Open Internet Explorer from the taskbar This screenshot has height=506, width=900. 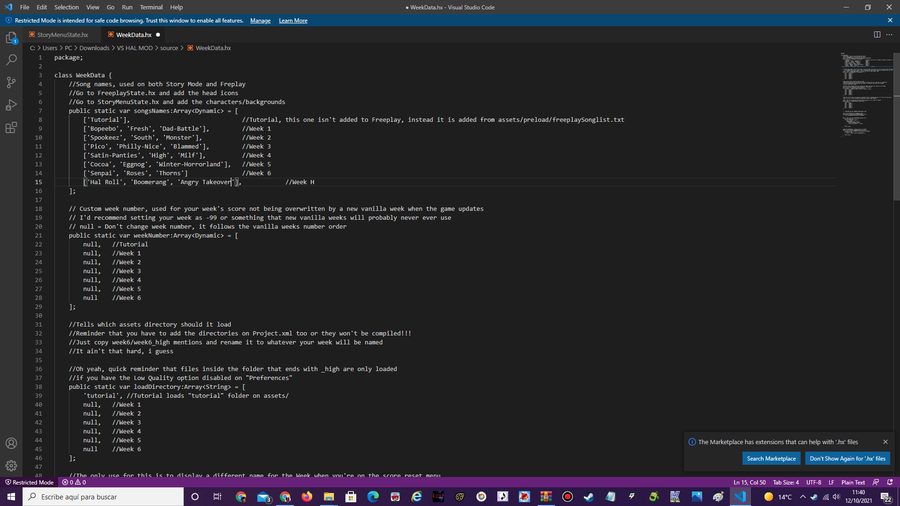tap(417, 497)
